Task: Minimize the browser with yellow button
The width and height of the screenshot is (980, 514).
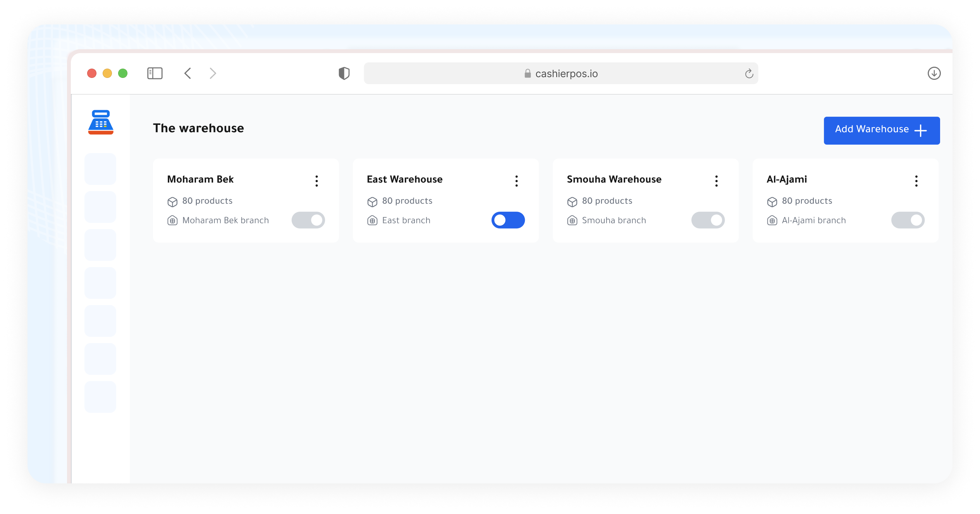Action: tap(107, 73)
